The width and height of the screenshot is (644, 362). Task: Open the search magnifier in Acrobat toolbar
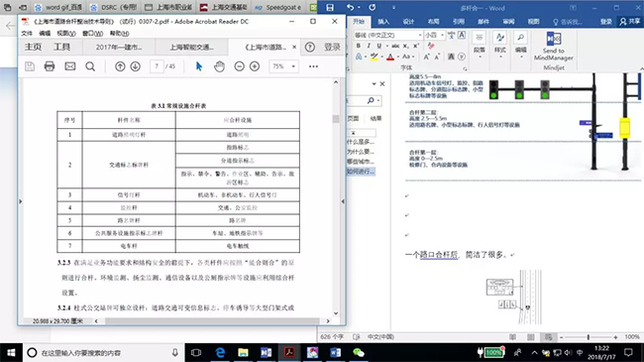tap(90, 66)
